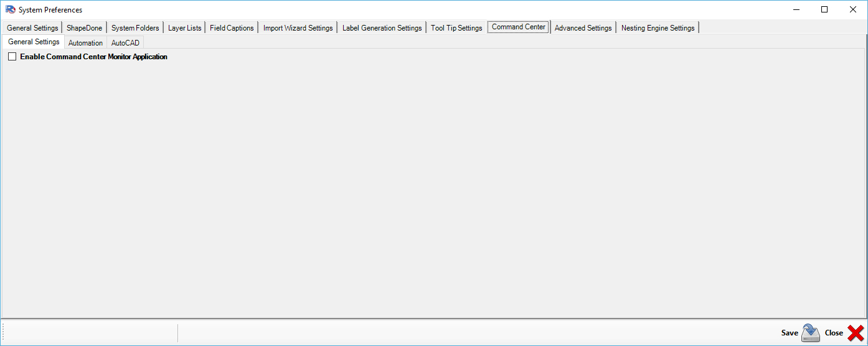Enable Command Center Monitor Application checkbox

(12, 57)
